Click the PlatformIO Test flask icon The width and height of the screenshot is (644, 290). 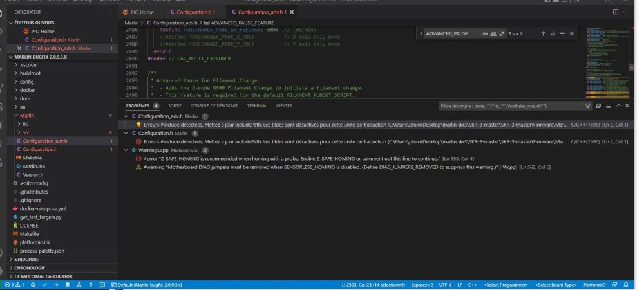(x=79, y=285)
